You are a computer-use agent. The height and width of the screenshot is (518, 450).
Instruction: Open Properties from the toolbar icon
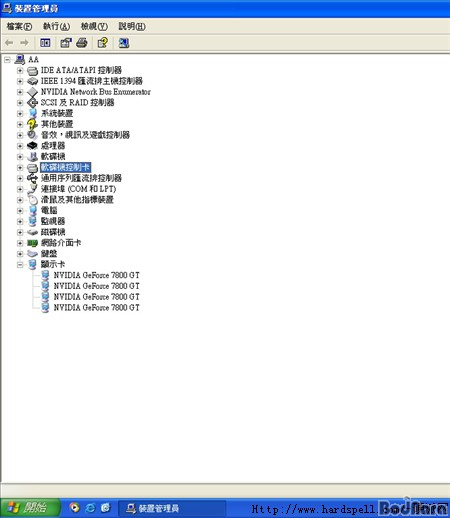(66, 43)
